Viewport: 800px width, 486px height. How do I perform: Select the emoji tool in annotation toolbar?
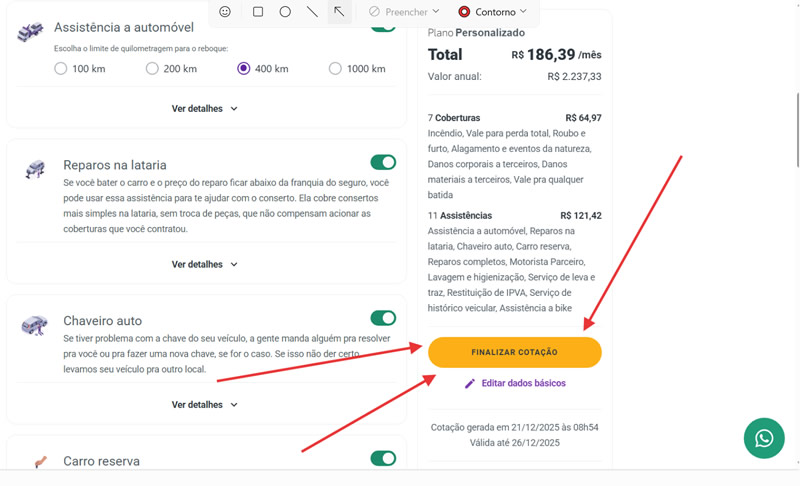pyautogui.click(x=224, y=11)
